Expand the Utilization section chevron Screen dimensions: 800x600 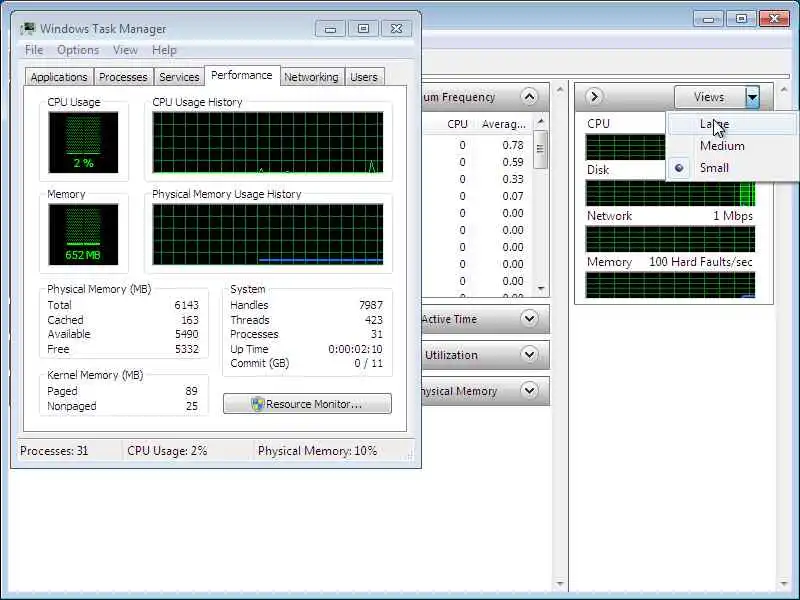pos(530,355)
